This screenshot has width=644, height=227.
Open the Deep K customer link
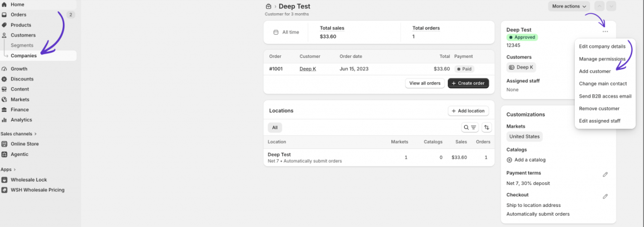tap(308, 69)
